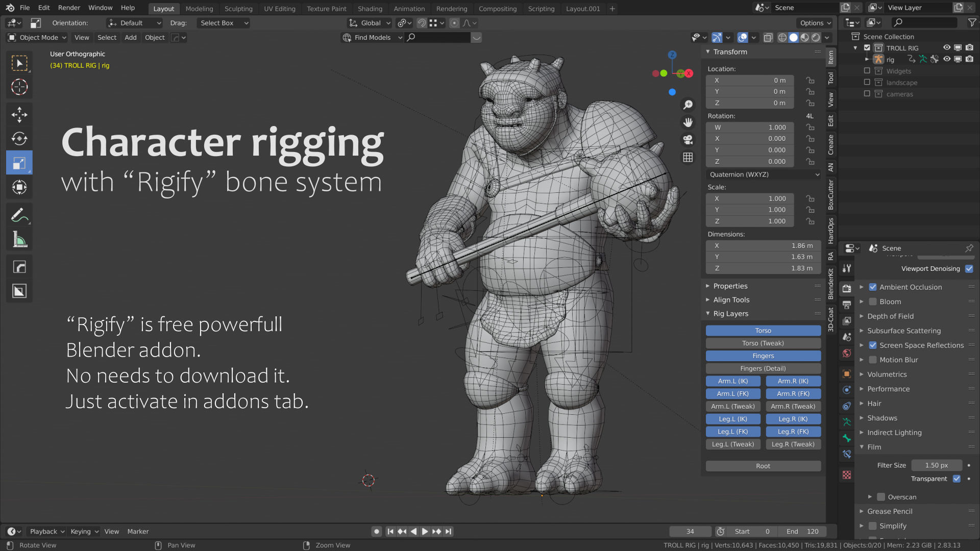
Task: Open Global transform orientation dropdown
Action: coord(370,23)
